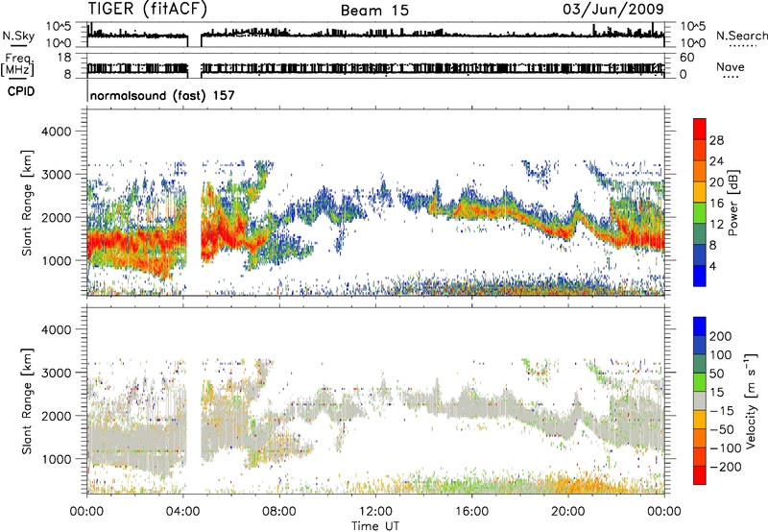Screen dimensions: 768x532
Task: Click the '16:00' time axis label
Action: point(471,512)
